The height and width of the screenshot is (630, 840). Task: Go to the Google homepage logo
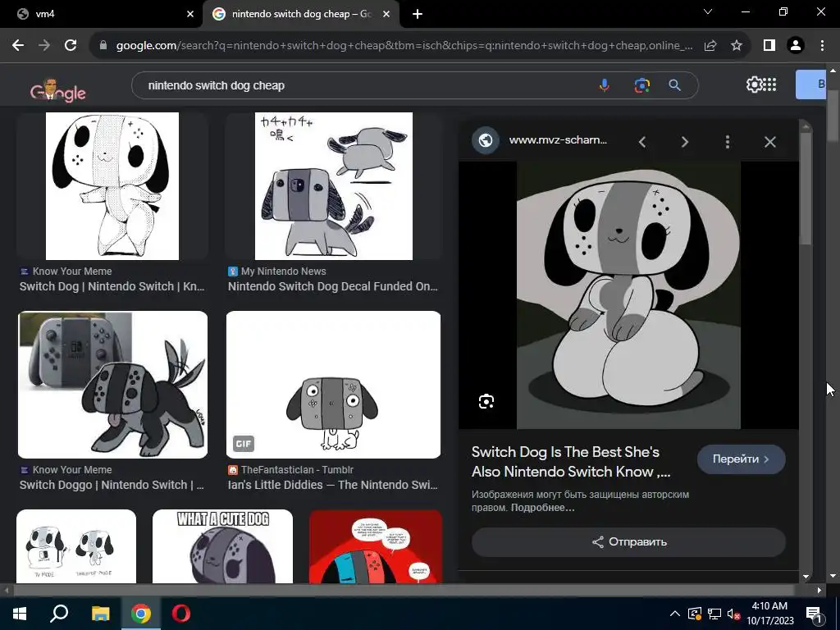pyautogui.click(x=58, y=90)
